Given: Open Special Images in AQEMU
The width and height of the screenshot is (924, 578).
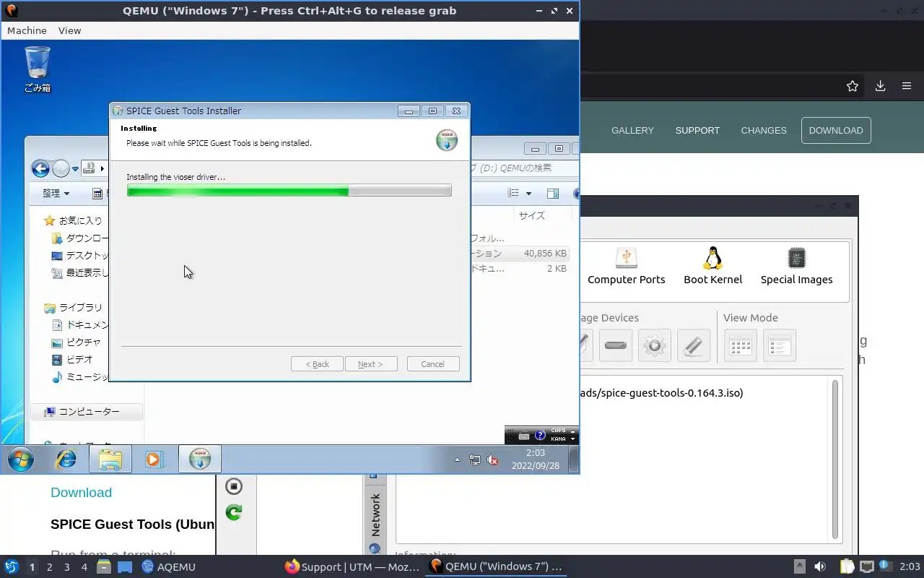Looking at the screenshot, I should point(797,266).
